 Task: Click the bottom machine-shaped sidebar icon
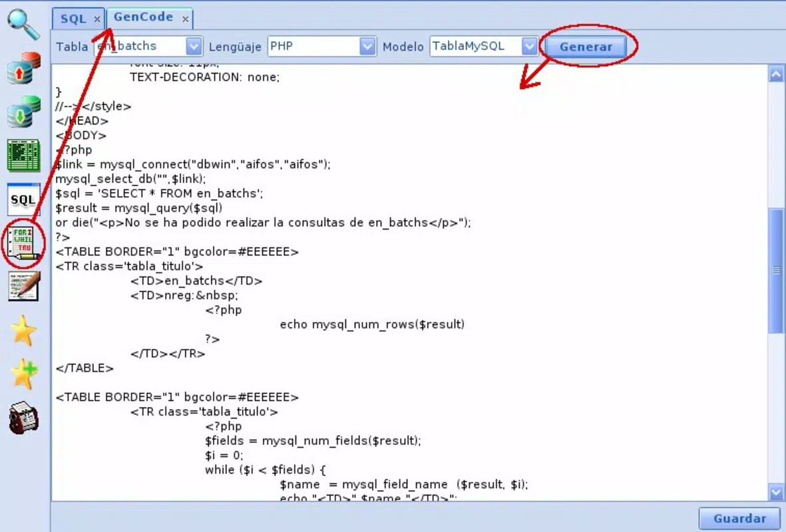[x=23, y=417]
